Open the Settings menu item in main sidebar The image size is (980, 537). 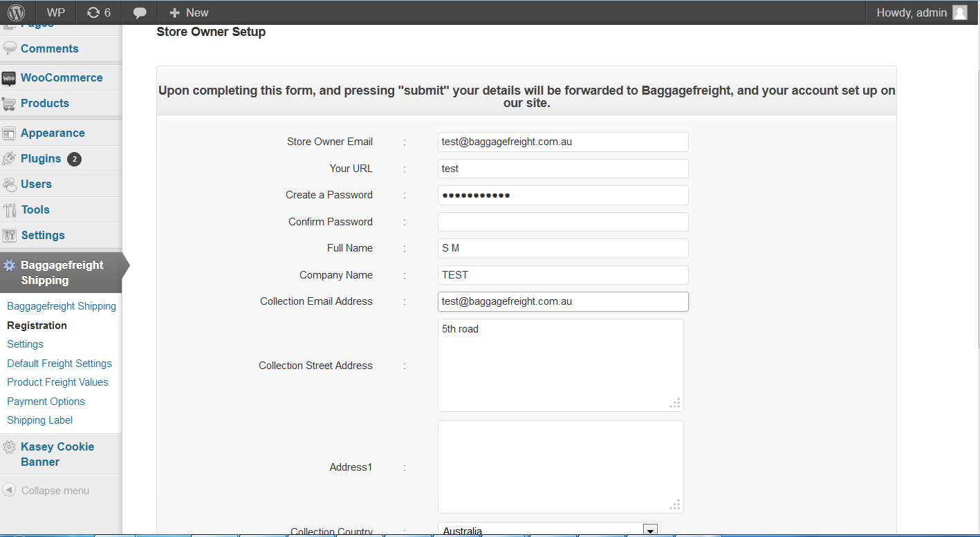[43, 235]
